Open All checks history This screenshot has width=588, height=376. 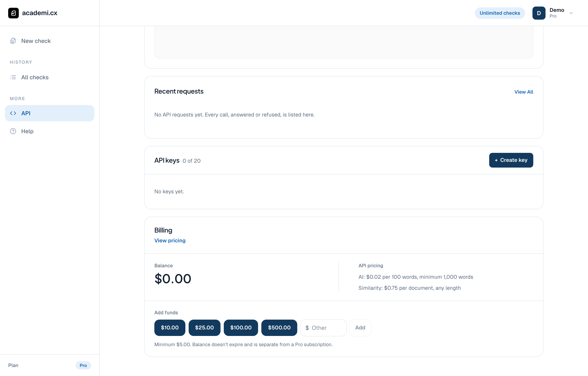[x=50, y=77]
